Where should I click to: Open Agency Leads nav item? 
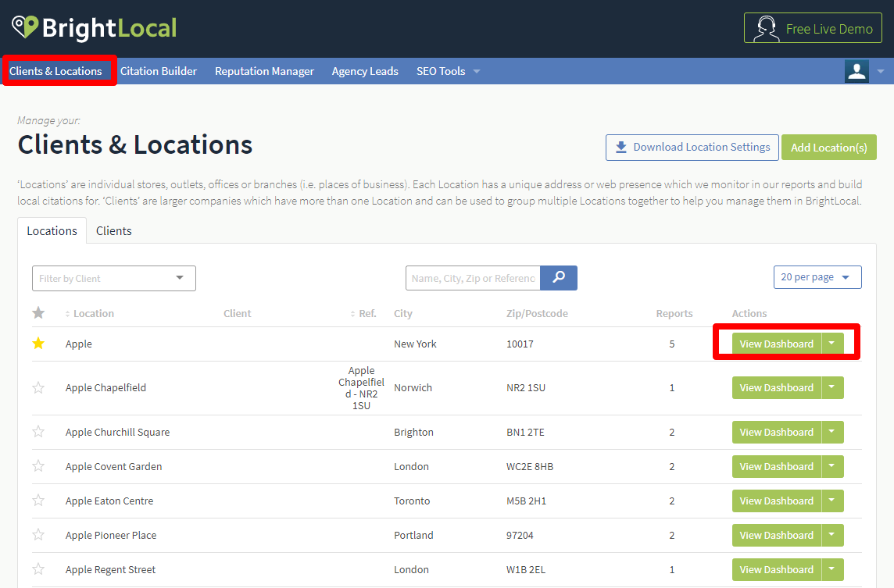click(365, 71)
